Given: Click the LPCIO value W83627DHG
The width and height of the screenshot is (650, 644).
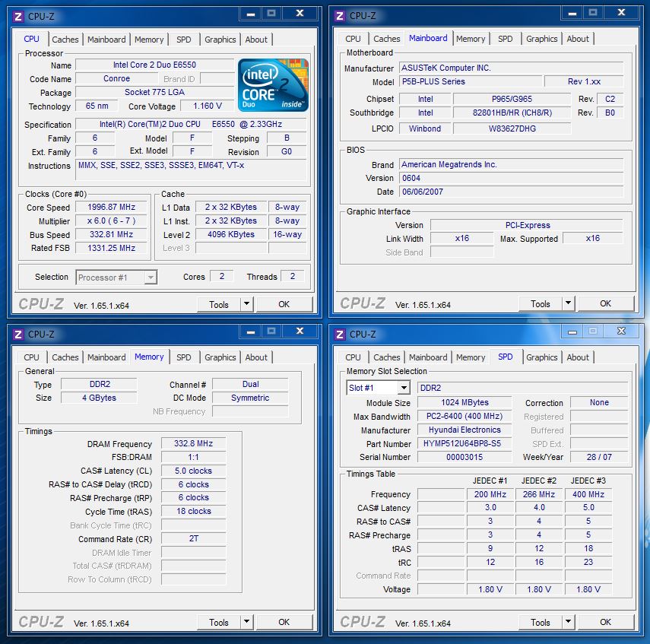Looking at the screenshot, I should pyautogui.click(x=512, y=128).
